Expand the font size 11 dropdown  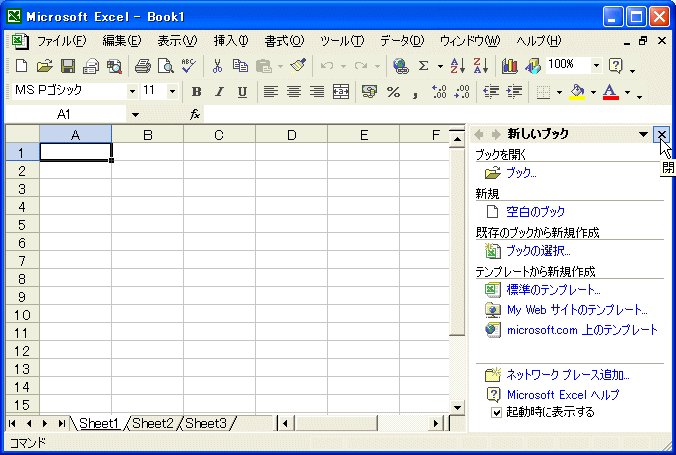click(172, 91)
